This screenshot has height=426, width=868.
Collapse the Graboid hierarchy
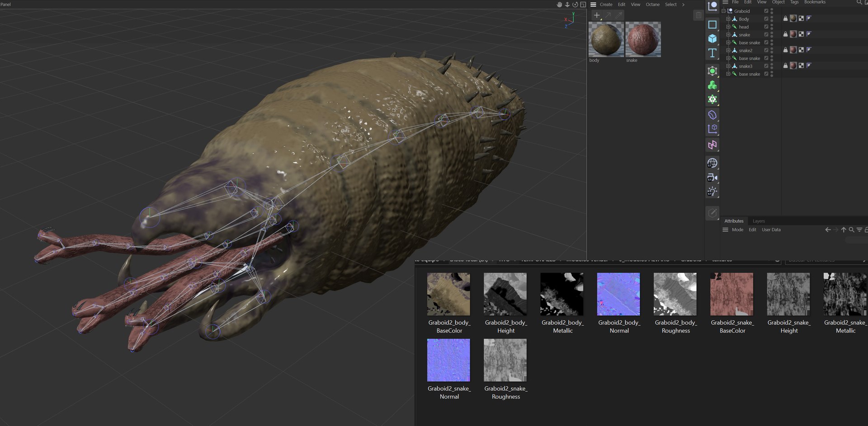723,11
